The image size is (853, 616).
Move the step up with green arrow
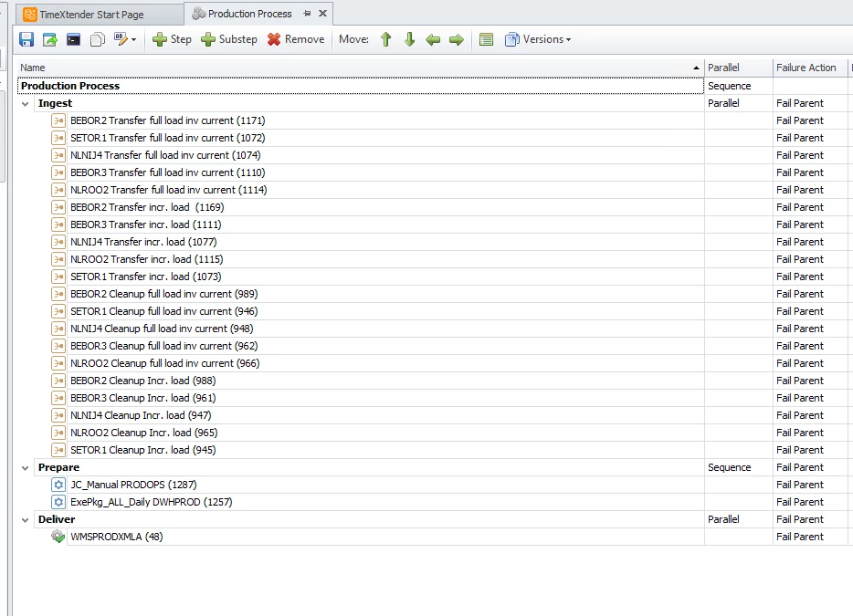[x=385, y=39]
